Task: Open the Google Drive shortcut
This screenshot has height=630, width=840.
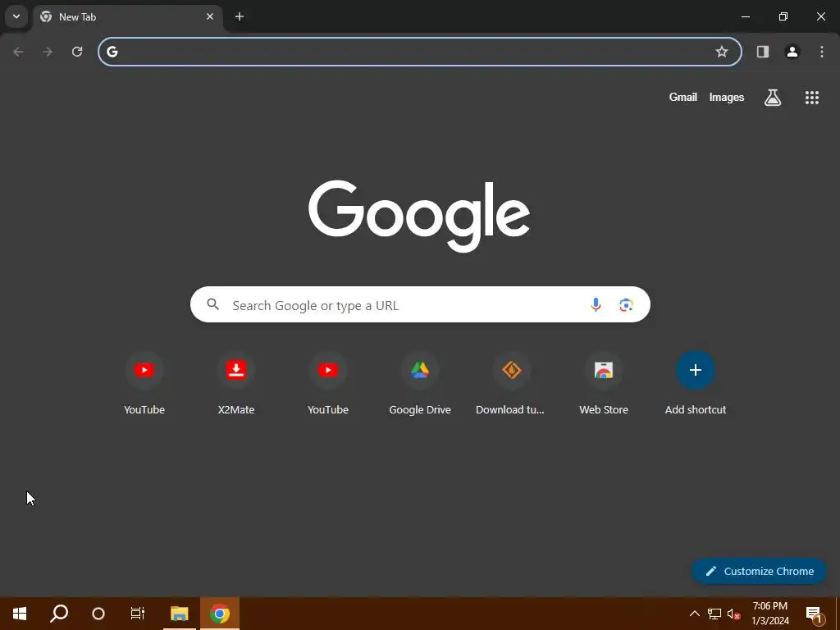Action: point(420,383)
